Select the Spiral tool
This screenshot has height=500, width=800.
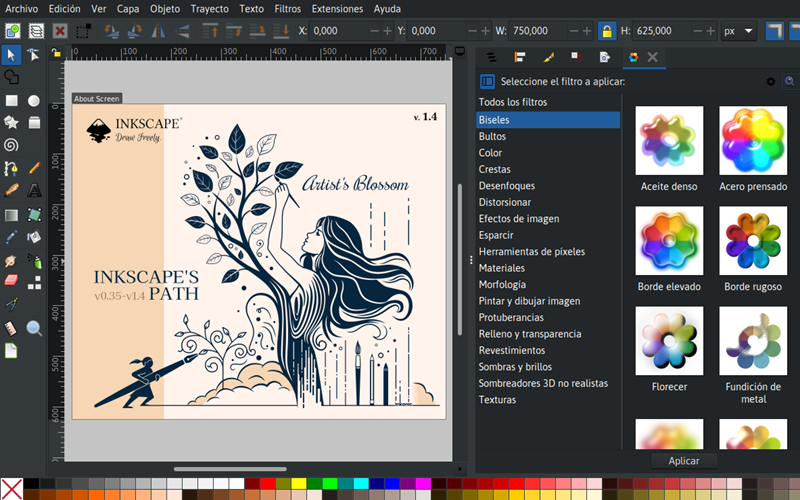coord(11,145)
